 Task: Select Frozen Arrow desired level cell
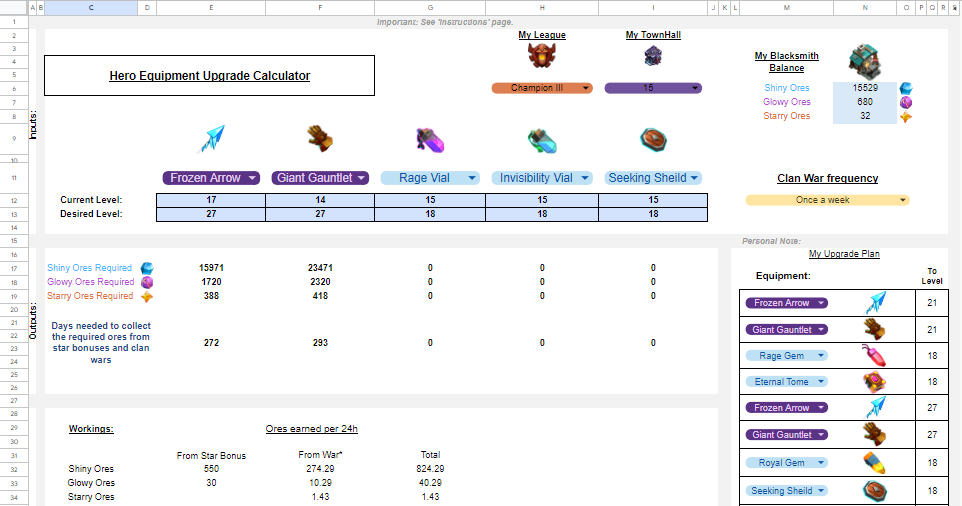click(211, 214)
